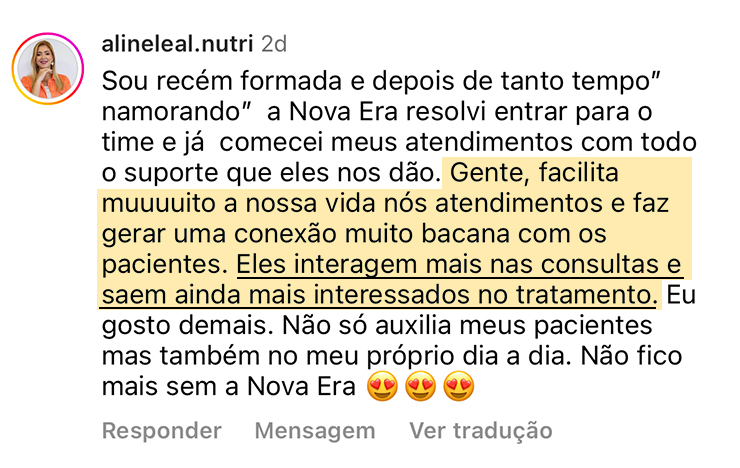
Task: Click the highlighted word "pacientes."
Action: (165, 266)
